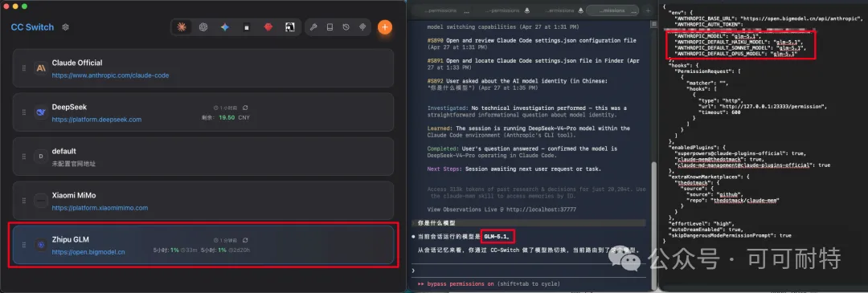
Task: Select the pixel portrait app icon
Action: [x=289, y=26]
